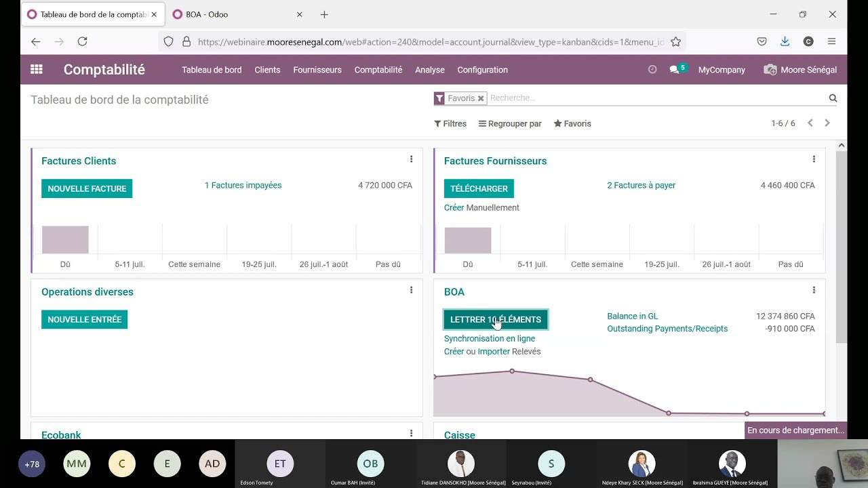Viewport: 868px width, 488px height.
Task: Click the Dû bar in Factures Fournisseurs chart
Action: (468, 241)
